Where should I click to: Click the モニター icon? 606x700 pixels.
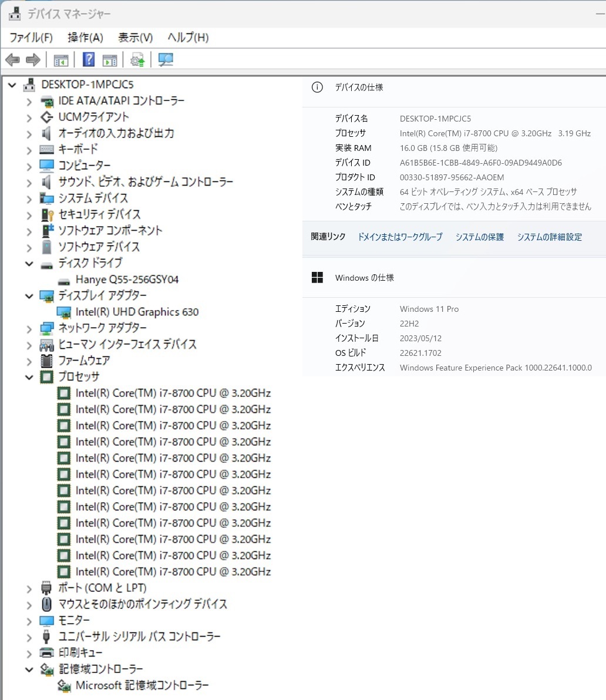click(47, 621)
